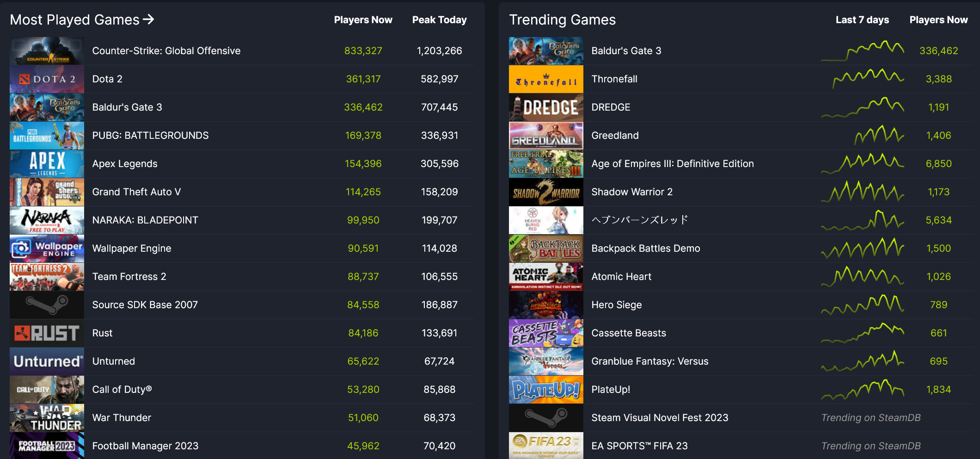Viewport: 980px width, 459px height.
Task: Open the Baldur's Gate 3 entry in Trending Games
Action: point(626,51)
